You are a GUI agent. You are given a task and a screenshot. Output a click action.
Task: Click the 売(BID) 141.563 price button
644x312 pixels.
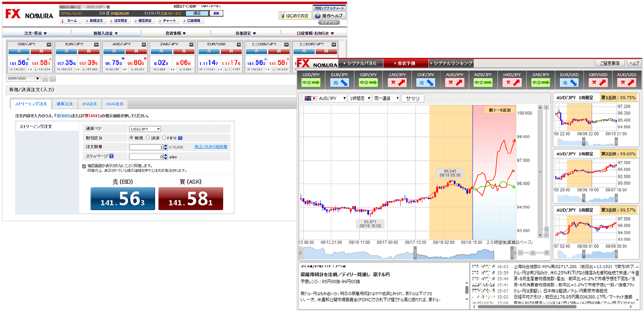pos(123,198)
